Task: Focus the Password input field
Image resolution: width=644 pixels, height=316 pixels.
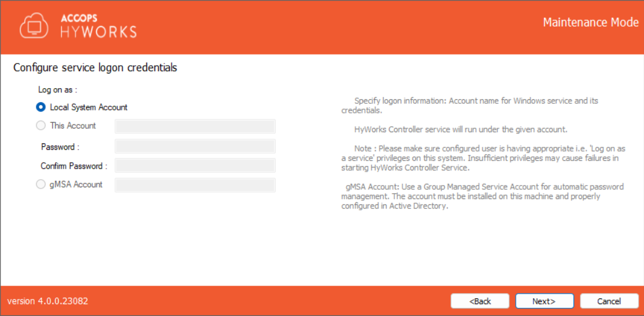Action: click(195, 146)
